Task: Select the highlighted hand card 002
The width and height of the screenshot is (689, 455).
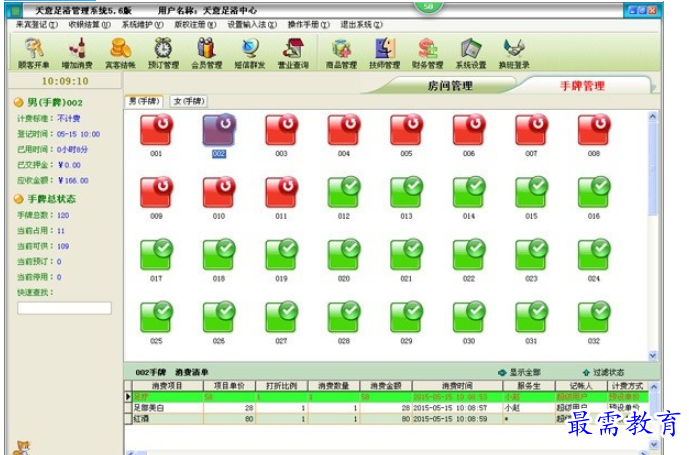Action: coord(219,135)
